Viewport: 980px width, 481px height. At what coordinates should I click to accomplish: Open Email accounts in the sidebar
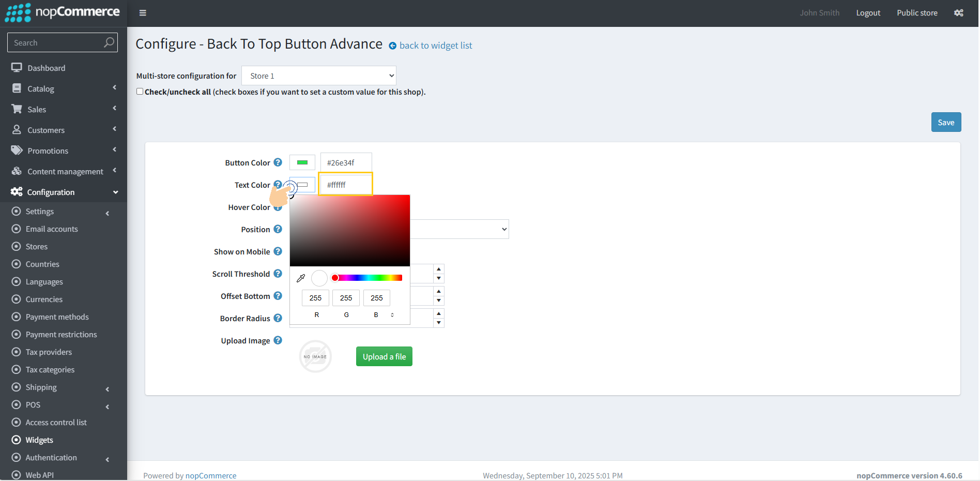(52, 229)
